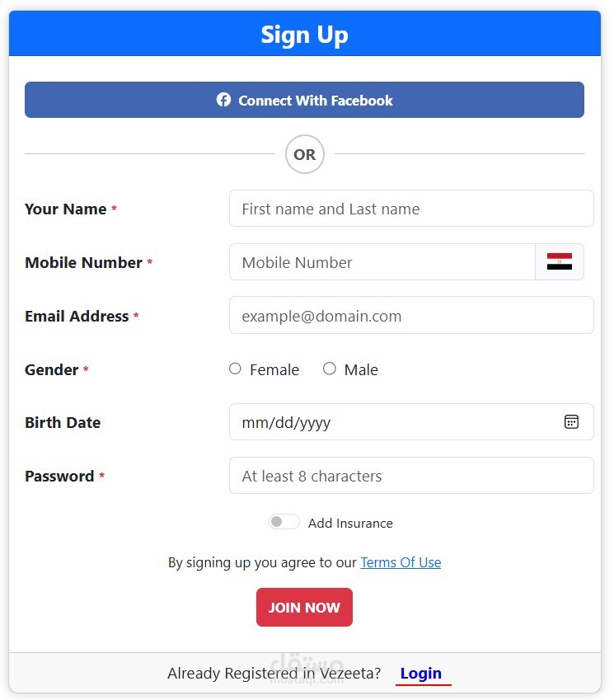Open the Terms Of Use link
The height and width of the screenshot is (700, 614).
401,562
